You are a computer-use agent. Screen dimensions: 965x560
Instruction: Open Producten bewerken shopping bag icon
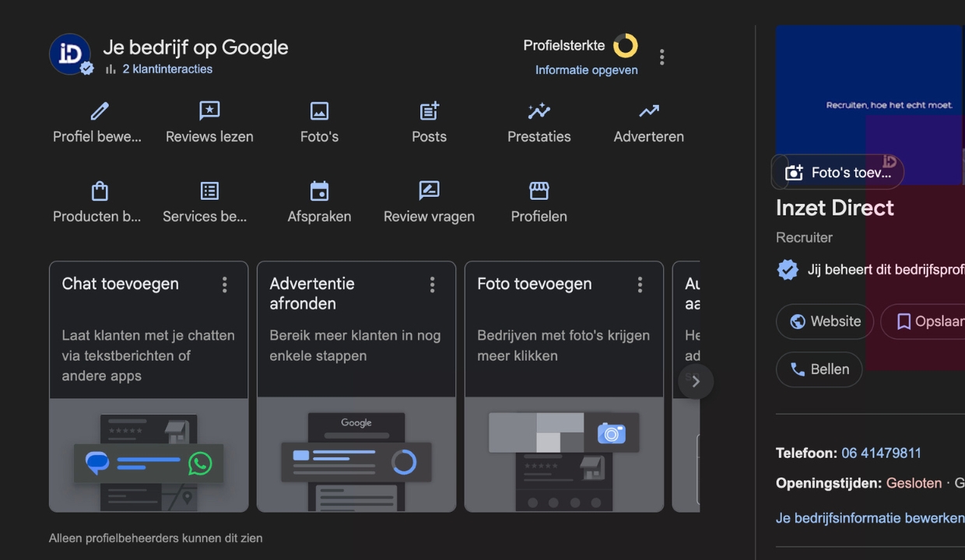click(99, 191)
